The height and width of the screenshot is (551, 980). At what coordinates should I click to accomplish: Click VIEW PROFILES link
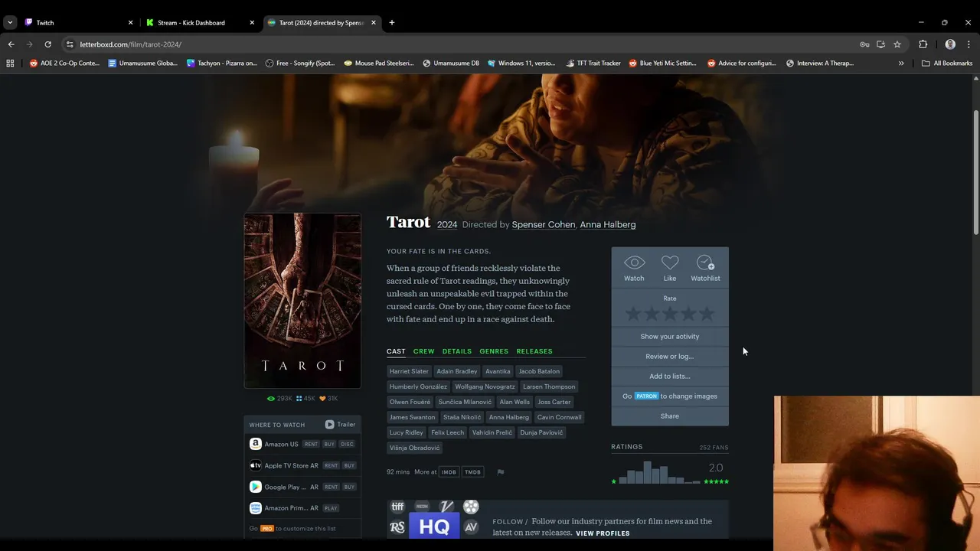[x=603, y=533]
